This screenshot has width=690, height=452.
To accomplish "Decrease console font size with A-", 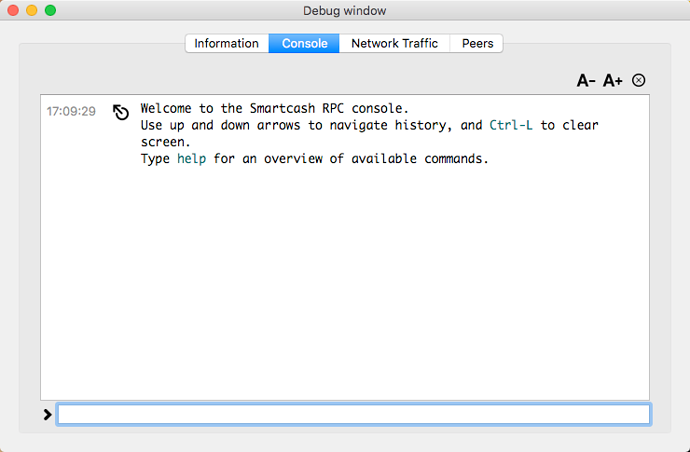I will pos(586,81).
